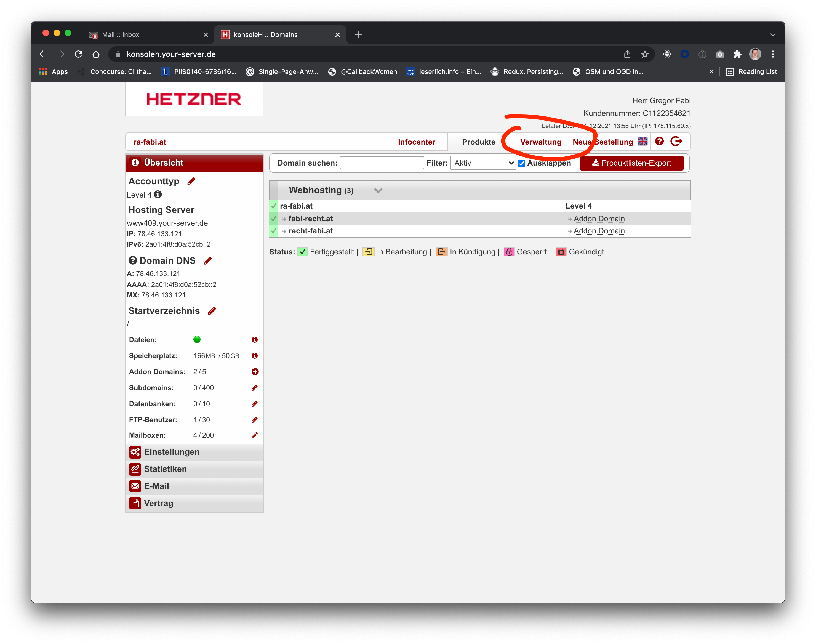Edit the Accounttyp with pencil icon
This screenshot has height=644, width=816.
pyautogui.click(x=191, y=181)
